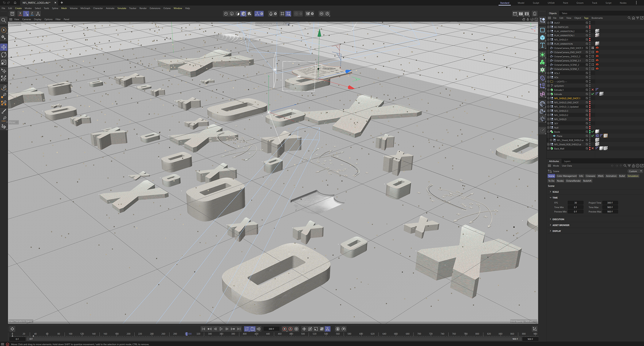Toggle the red X enable on Back_Wall
Viewport: 644px width, 346px height.
593,148
